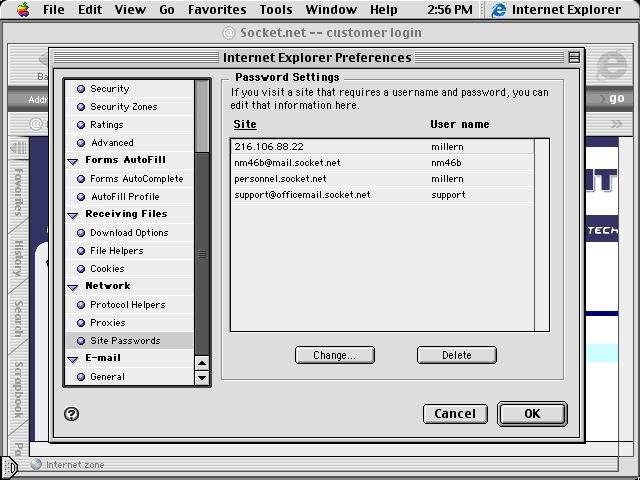Open the Favorites side tab in browser window
Image resolution: width=640 pixels, height=480 pixels.
click(x=18, y=192)
